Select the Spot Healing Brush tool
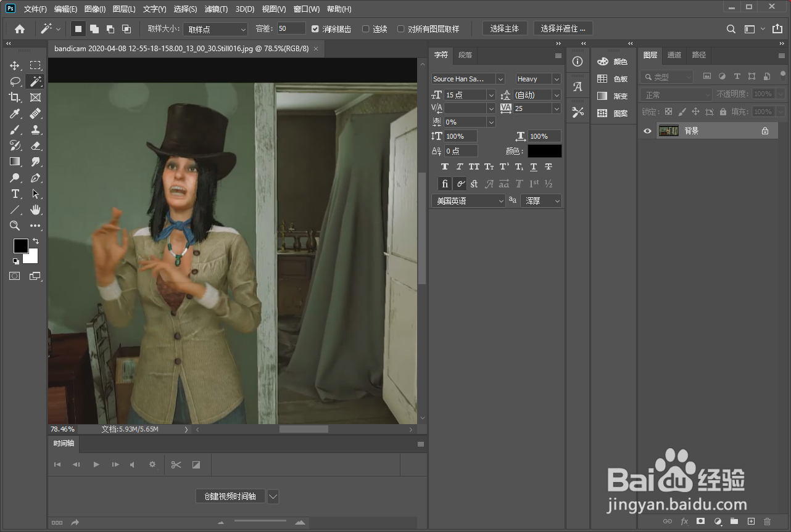This screenshot has width=791, height=532. 35,113
